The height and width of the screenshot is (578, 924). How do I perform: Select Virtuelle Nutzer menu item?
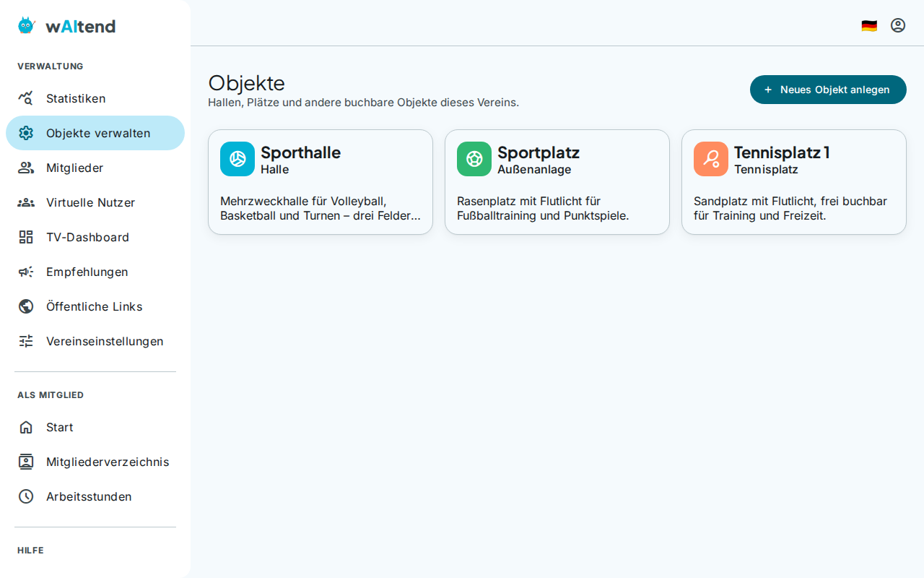pos(95,202)
